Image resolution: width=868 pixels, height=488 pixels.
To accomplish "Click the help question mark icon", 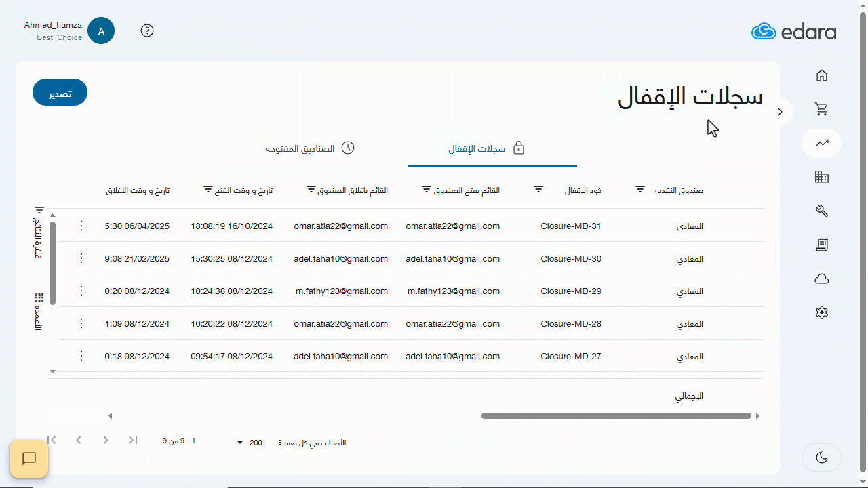I will [x=147, y=30].
